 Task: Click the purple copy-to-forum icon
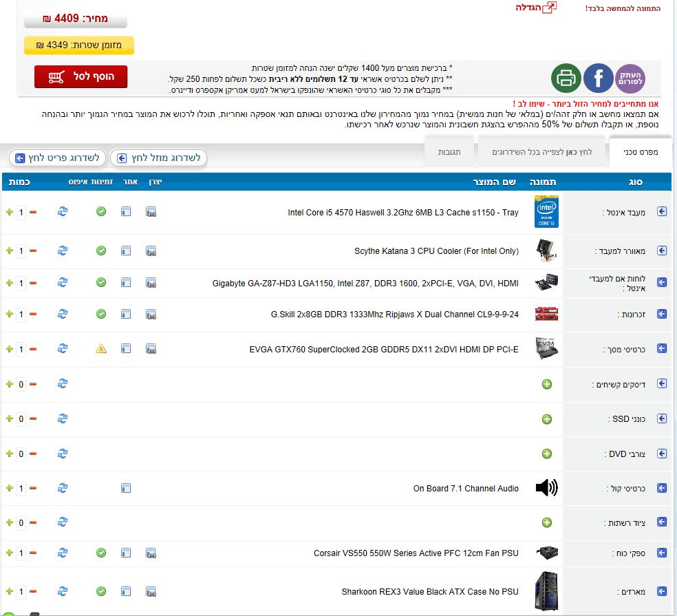point(630,78)
